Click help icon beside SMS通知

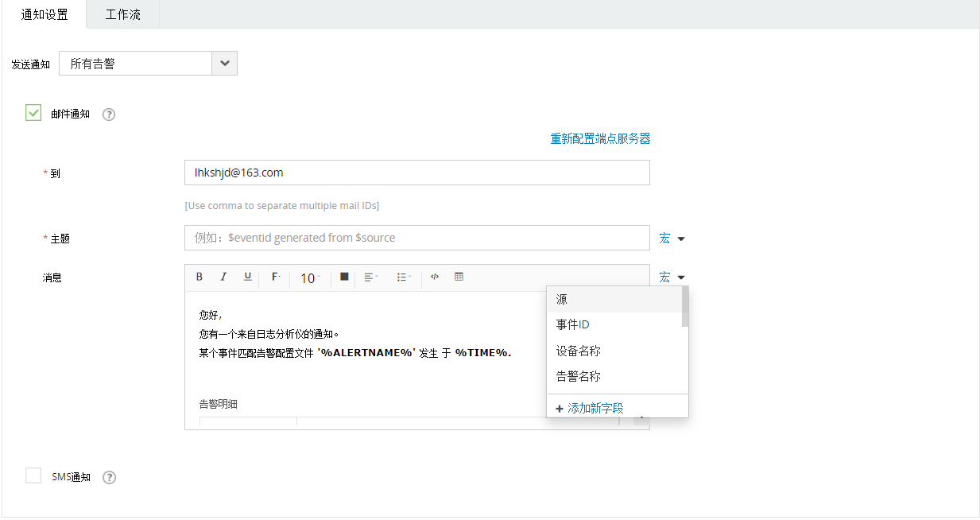pyautogui.click(x=110, y=478)
